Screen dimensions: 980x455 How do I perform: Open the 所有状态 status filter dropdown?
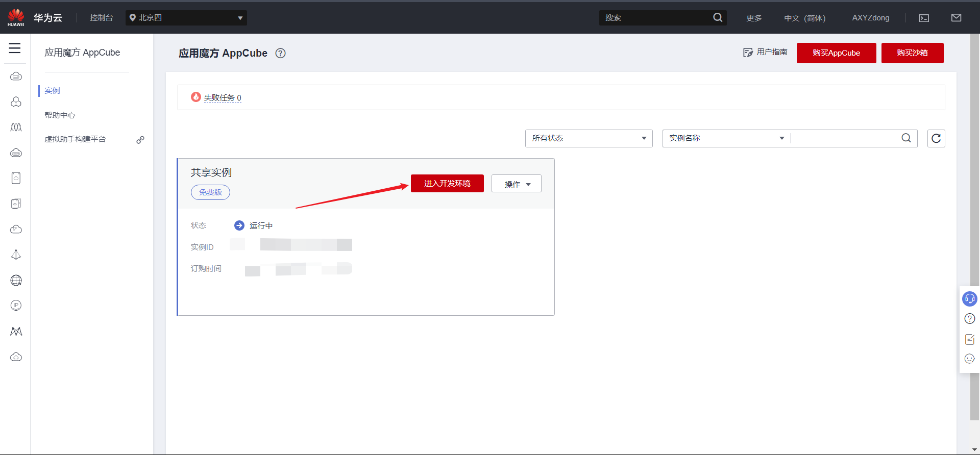point(589,138)
